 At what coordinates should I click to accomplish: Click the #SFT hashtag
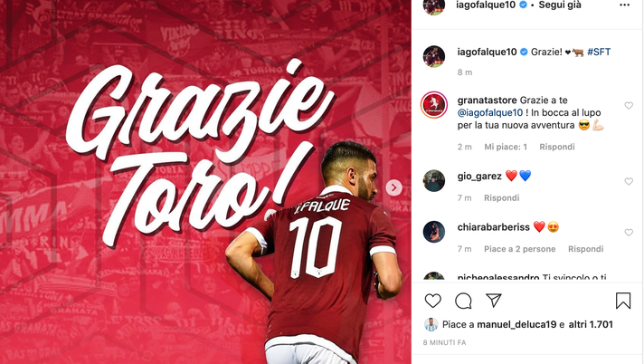click(599, 52)
